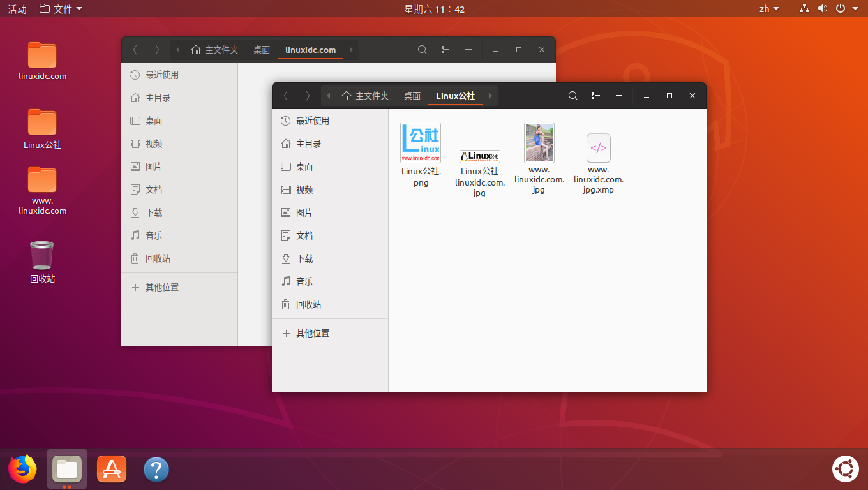Select Linux公社 desktop folder
The image size is (868, 490).
pos(42,130)
